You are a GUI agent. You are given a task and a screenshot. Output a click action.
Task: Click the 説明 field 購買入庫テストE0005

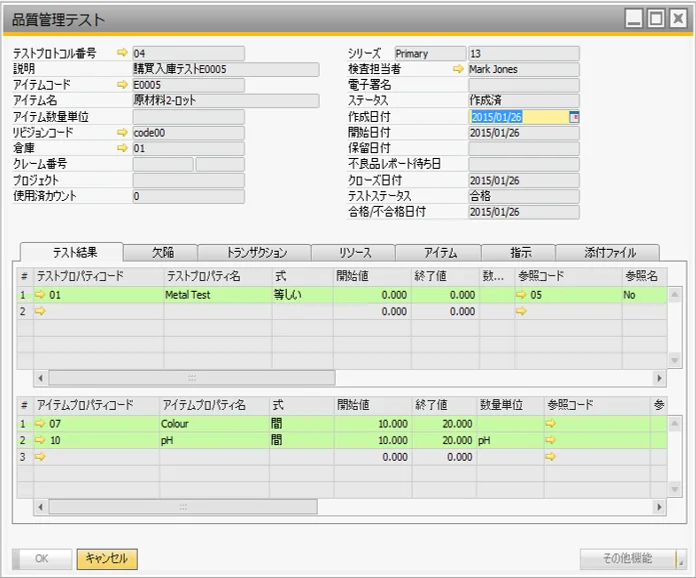coord(225,69)
